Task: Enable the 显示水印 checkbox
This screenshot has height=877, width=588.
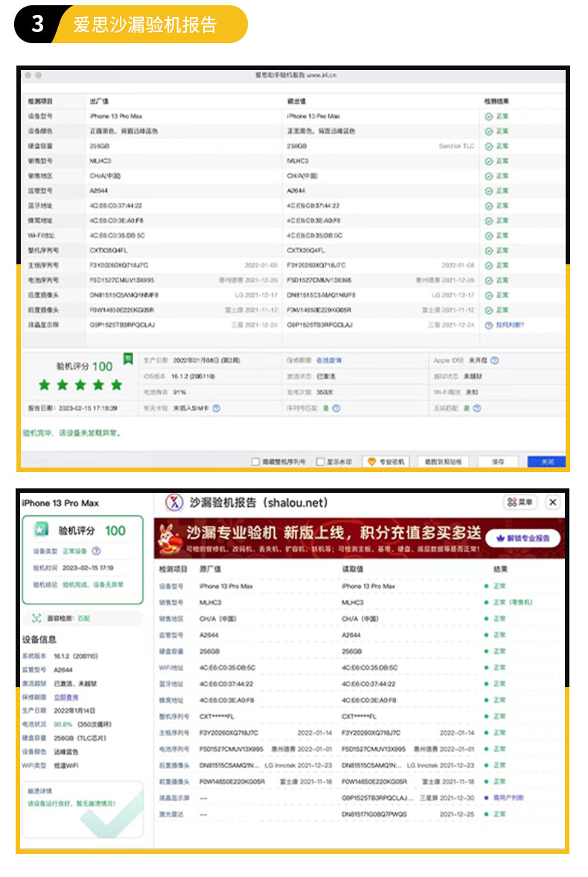Action: pyautogui.click(x=320, y=462)
